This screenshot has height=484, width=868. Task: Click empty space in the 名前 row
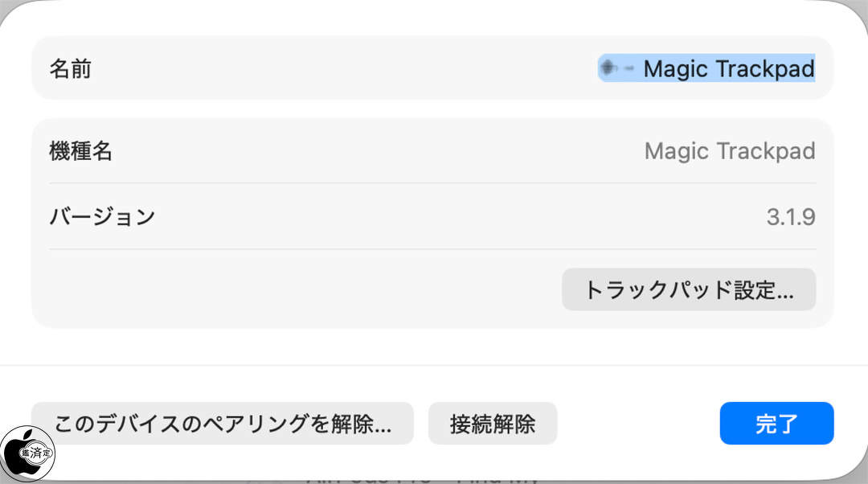click(338, 69)
